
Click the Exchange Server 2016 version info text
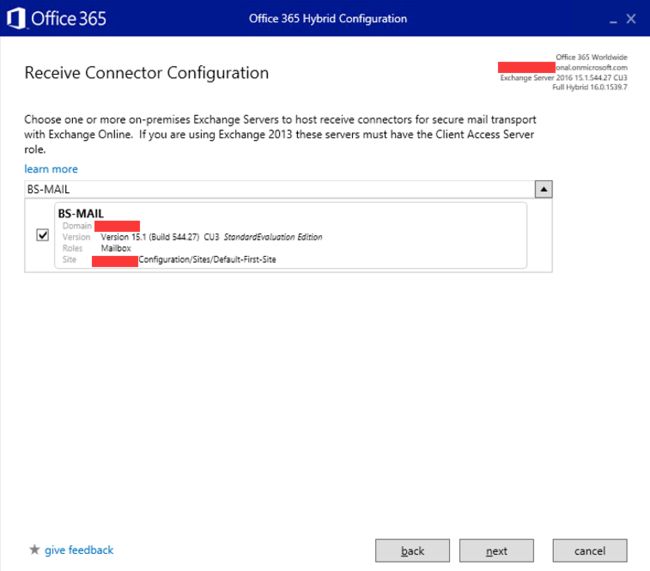tap(563, 77)
